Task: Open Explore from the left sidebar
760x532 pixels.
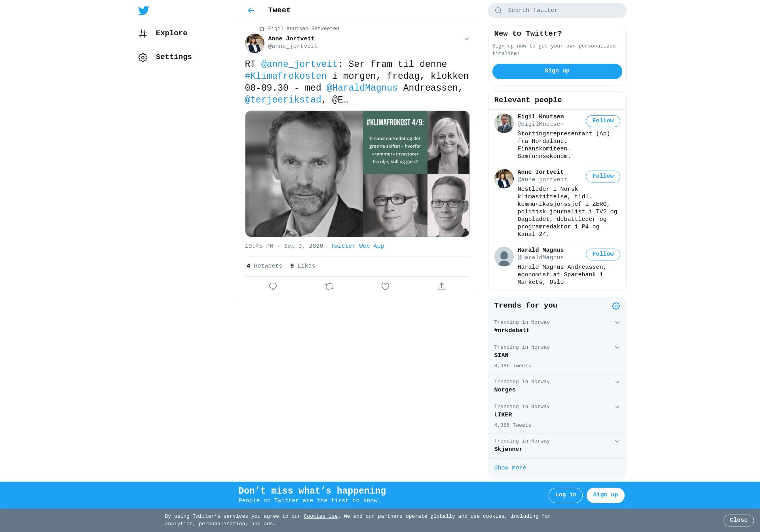Action: 163,33
